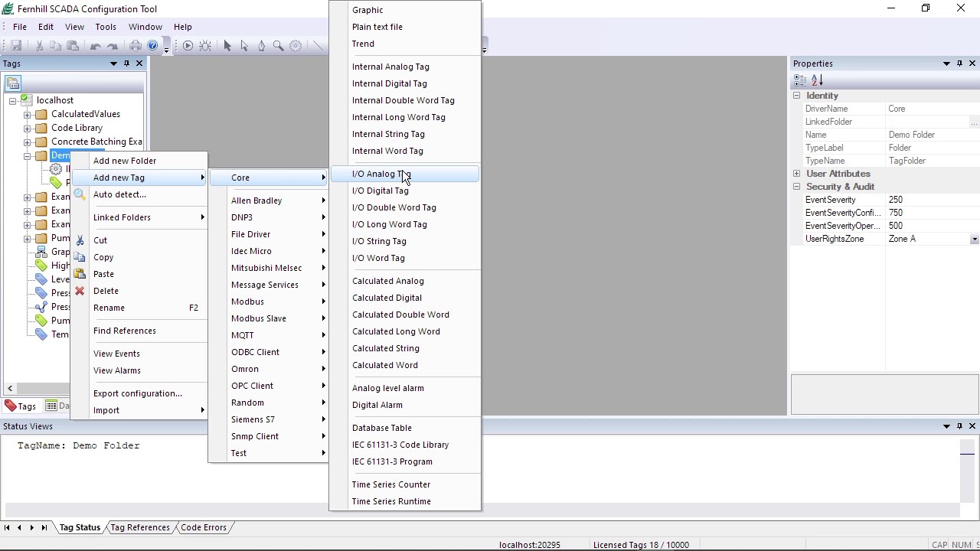This screenshot has width=980, height=551.
Task: Edit the EventSeverity value 250
Action: tap(933, 200)
